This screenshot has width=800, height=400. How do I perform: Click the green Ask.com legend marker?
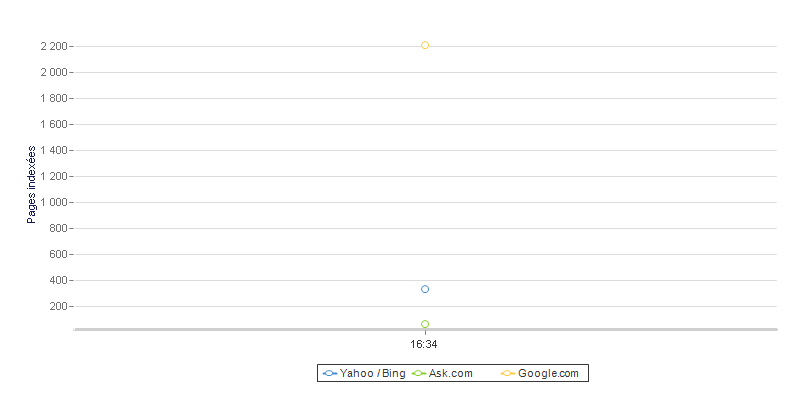[419, 373]
